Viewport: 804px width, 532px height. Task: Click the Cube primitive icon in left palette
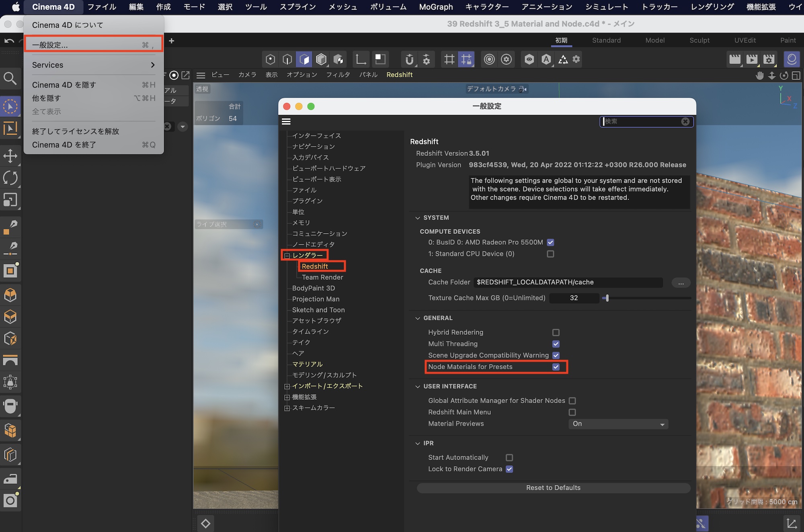coord(10,295)
